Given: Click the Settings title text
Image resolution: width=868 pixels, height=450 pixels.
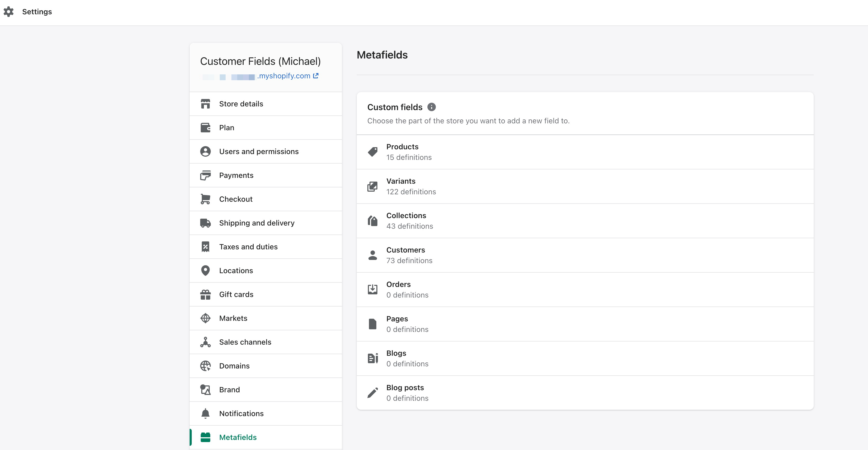Looking at the screenshot, I should (37, 12).
